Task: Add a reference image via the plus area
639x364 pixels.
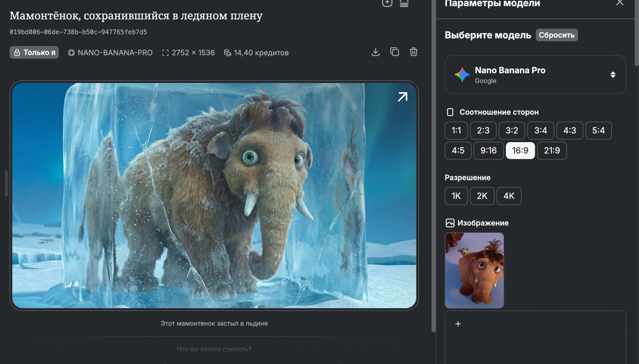Action: [457, 324]
